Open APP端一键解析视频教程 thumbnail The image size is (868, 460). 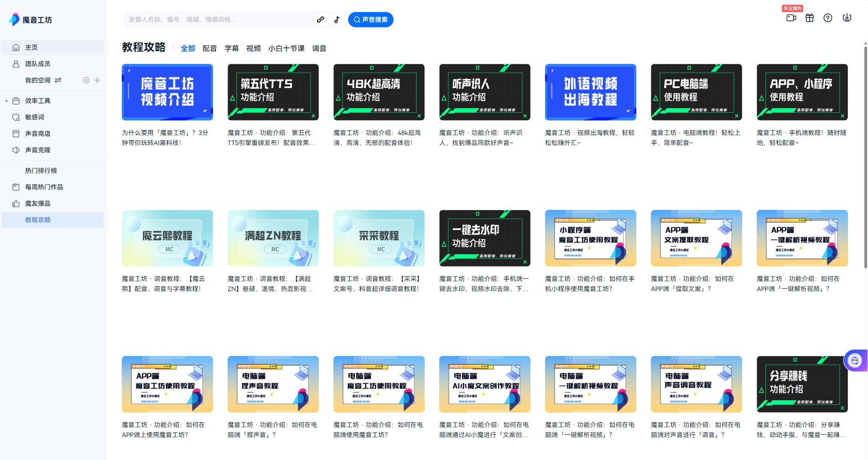coord(802,238)
